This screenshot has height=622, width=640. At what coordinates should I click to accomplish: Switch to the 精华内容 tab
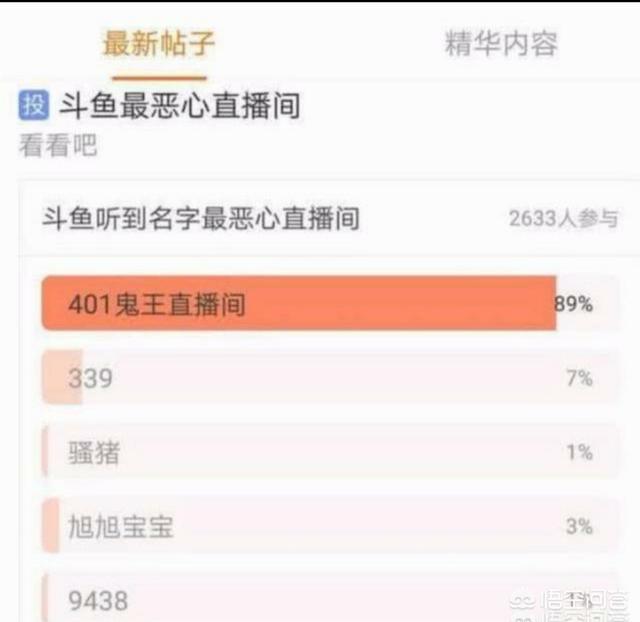501,43
